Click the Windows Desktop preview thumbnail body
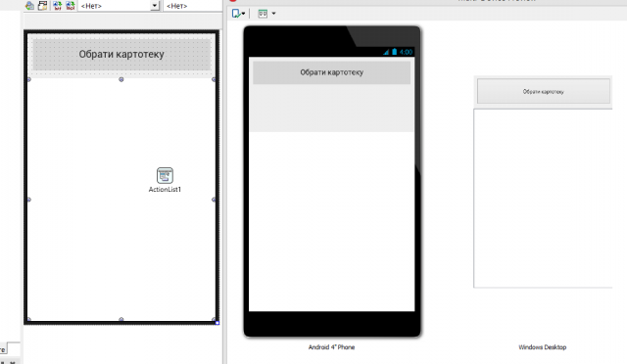 point(543,199)
